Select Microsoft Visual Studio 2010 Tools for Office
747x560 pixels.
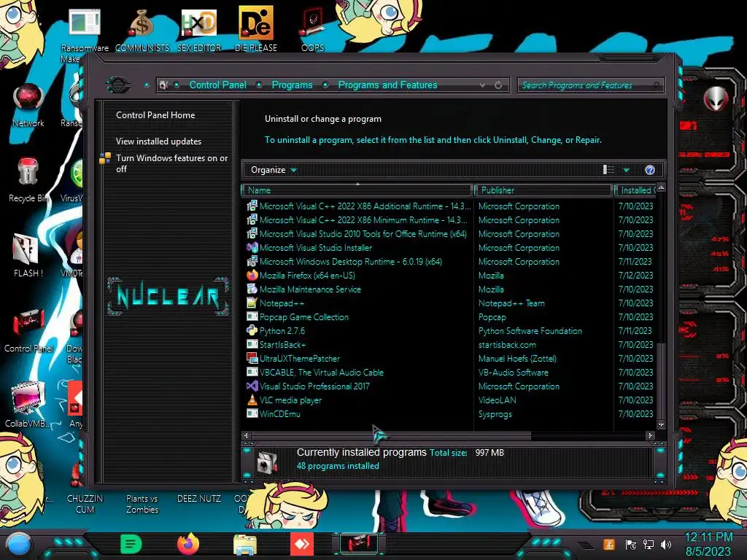449,234
